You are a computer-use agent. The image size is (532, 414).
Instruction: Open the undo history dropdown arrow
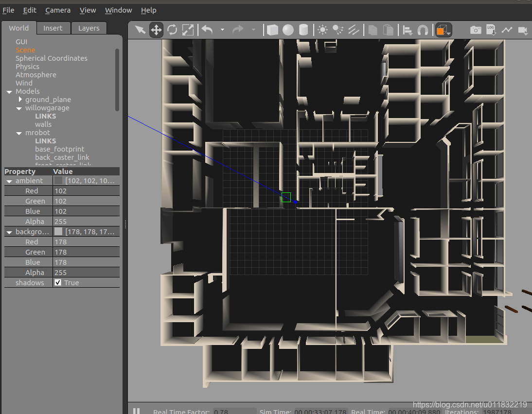pos(223,30)
